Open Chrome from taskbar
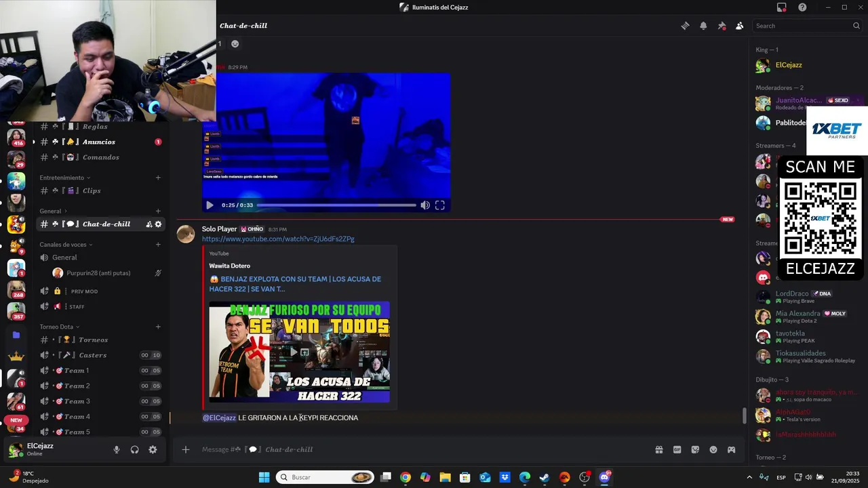The height and width of the screenshot is (488, 868). click(x=405, y=477)
